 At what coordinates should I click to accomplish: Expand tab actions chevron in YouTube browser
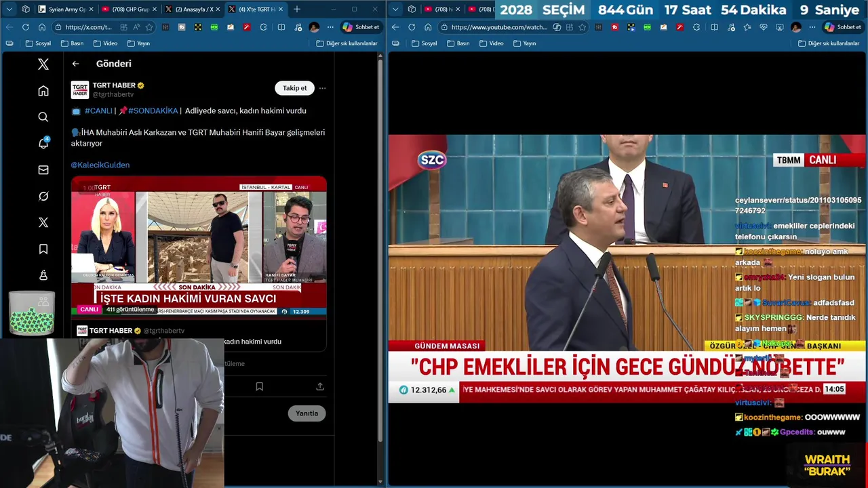point(395,9)
